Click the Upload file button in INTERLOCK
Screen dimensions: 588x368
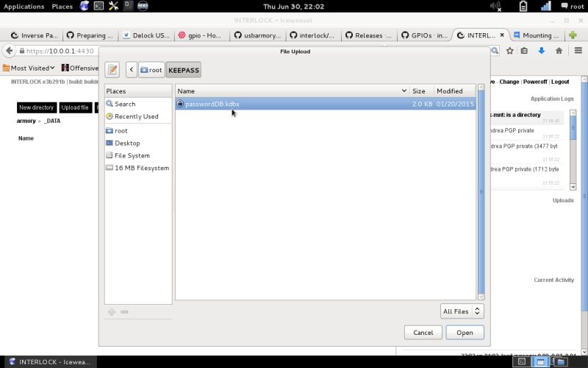75,107
